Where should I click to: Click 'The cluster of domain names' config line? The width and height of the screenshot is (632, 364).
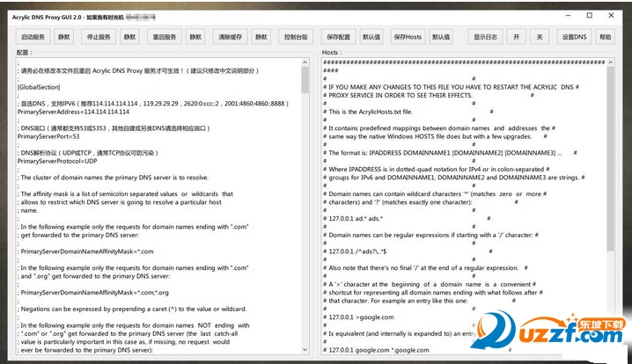113,178
